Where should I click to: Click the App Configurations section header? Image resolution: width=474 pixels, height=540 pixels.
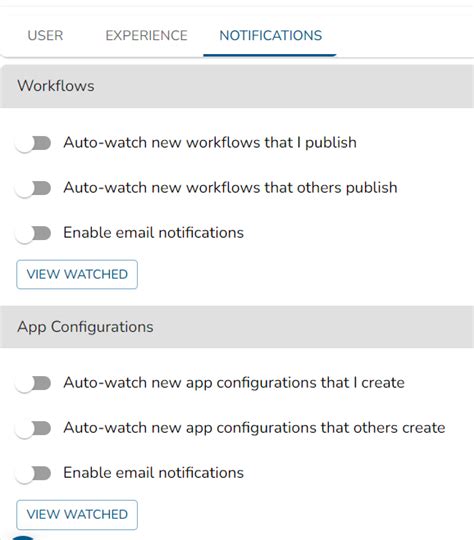[237, 327]
